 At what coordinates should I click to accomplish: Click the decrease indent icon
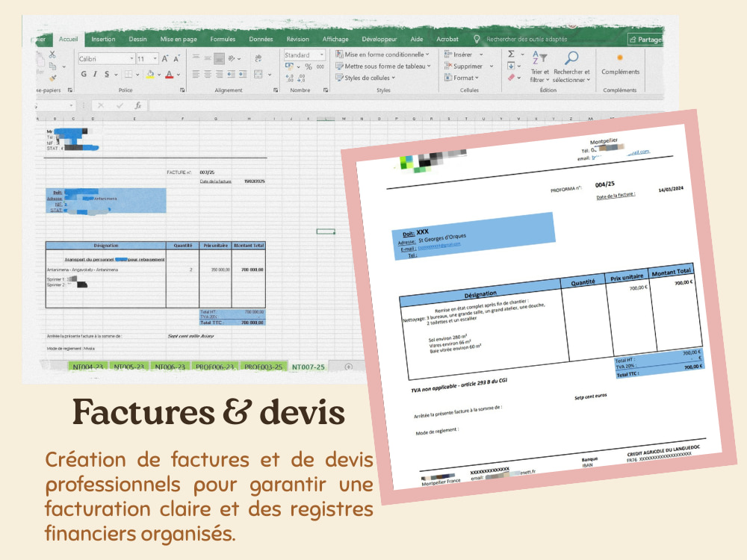point(231,74)
